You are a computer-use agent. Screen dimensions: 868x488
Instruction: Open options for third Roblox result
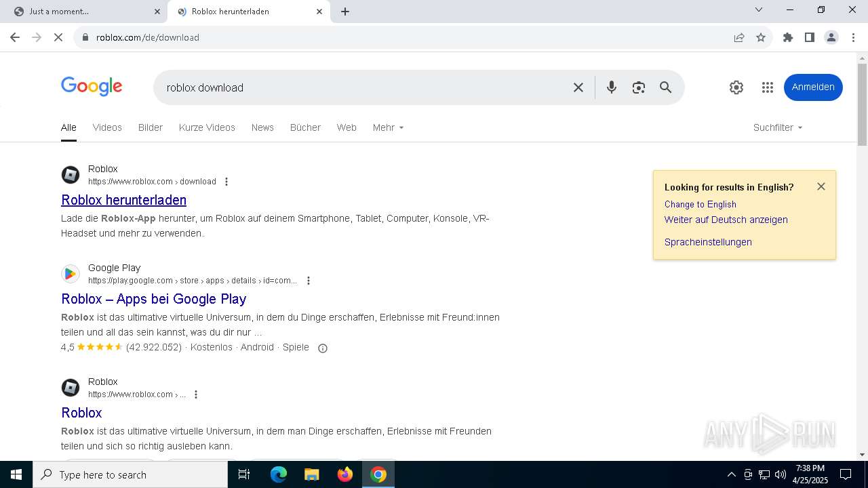[196, 394]
